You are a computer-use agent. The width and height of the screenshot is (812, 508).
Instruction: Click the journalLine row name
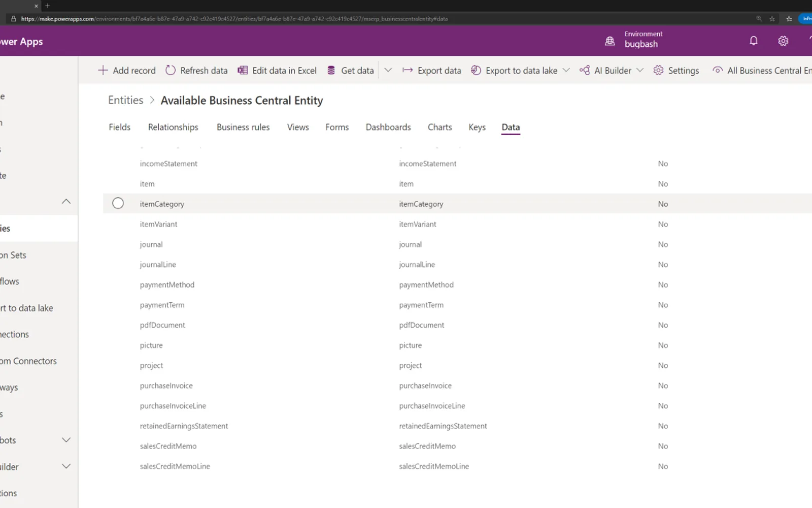[x=158, y=265]
